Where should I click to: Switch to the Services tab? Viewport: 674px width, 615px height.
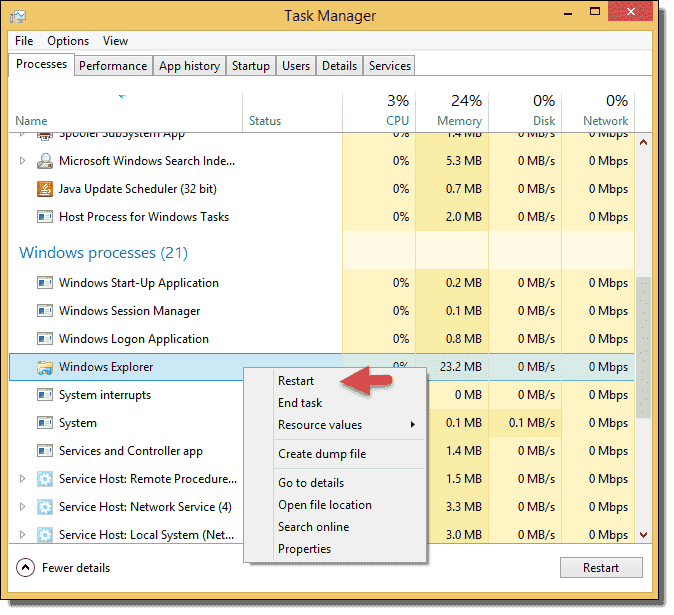(389, 66)
